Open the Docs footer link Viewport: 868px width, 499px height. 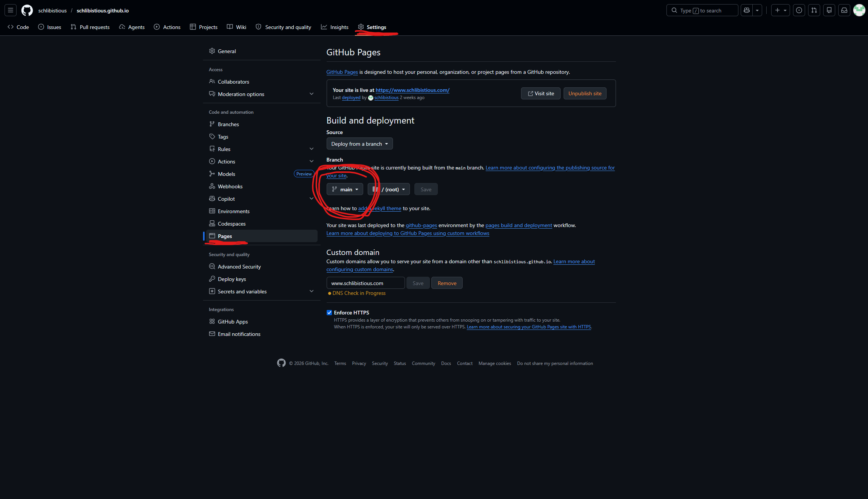(x=446, y=363)
